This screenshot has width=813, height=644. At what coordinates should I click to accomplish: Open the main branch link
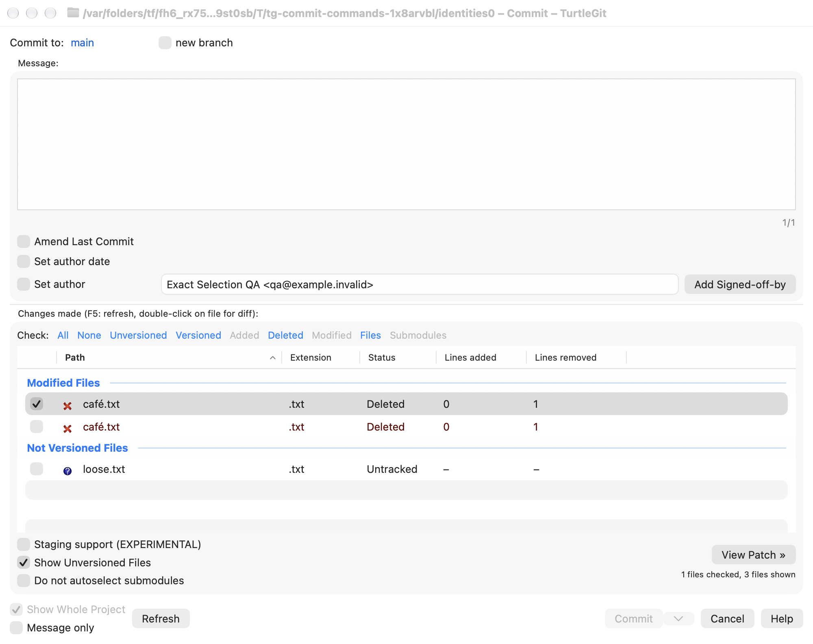[x=82, y=43]
